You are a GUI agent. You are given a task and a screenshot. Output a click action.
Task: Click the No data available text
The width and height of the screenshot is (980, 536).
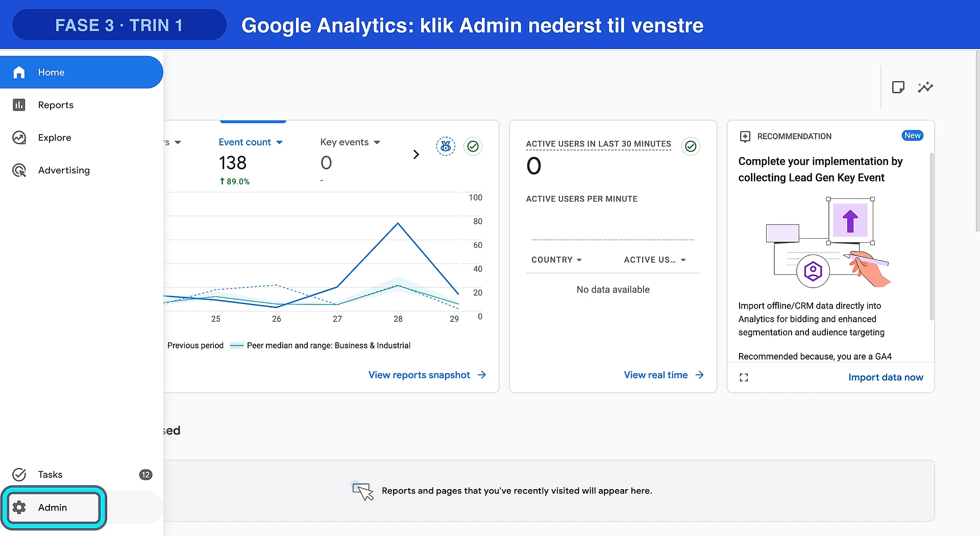[x=613, y=290]
